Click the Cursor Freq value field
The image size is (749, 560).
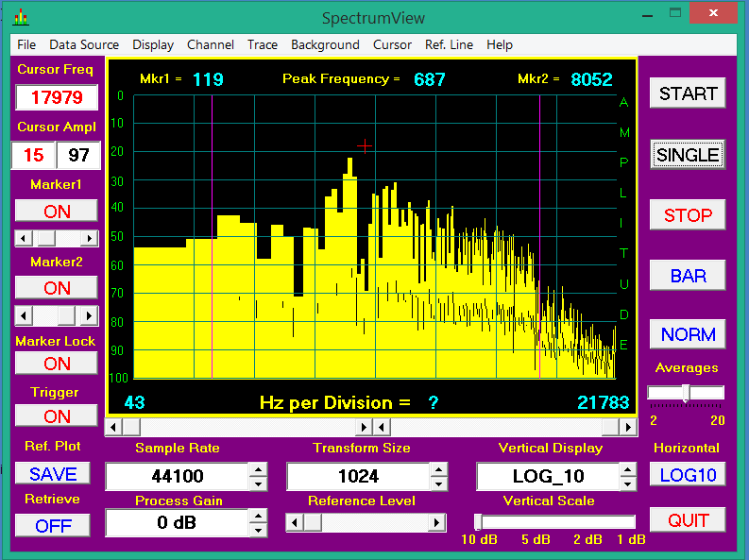click(x=57, y=97)
